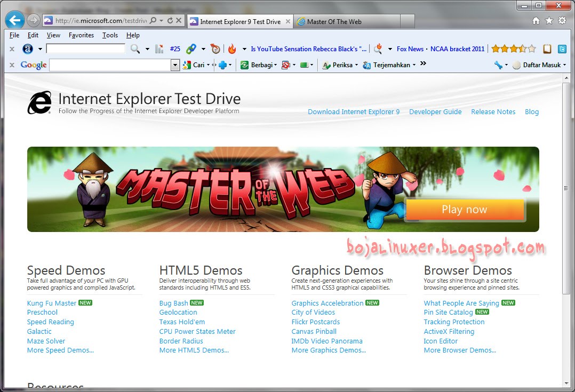
Task: Refresh the page using the reload icon
Action: (170, 21)
